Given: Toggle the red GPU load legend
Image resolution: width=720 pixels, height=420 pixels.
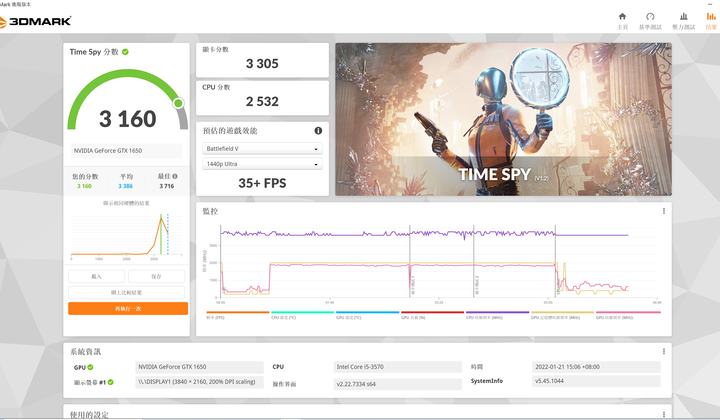Looking at the screenshot, I should (433, 314).
